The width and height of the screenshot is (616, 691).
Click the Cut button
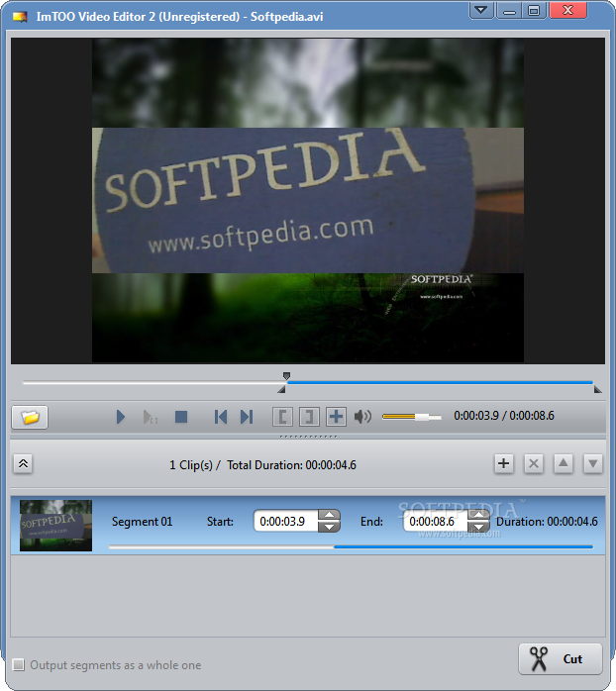[x=561, y=659]
